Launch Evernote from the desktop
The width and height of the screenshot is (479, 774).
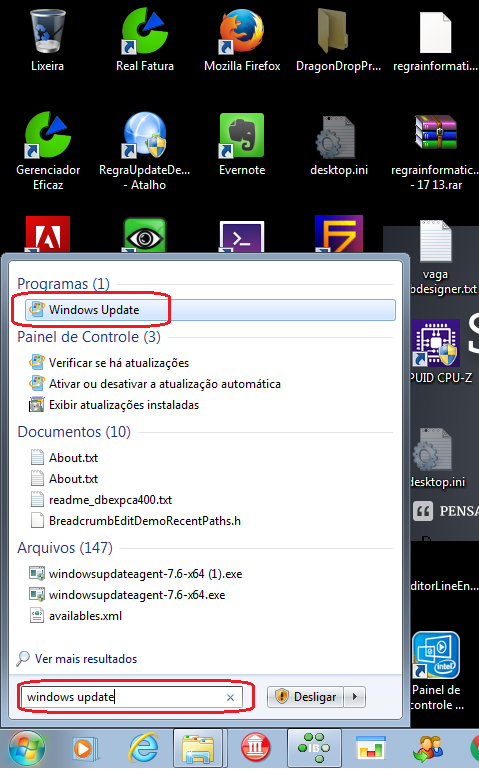242,144
